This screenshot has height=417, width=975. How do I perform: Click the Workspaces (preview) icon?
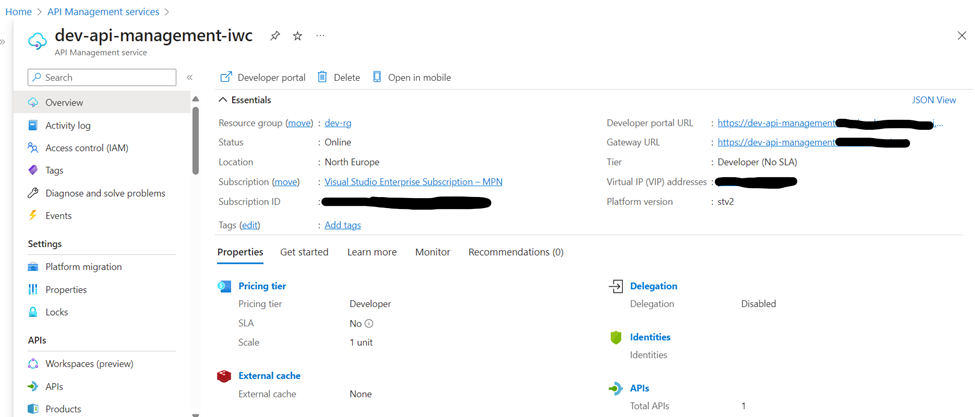click(34, 364)
